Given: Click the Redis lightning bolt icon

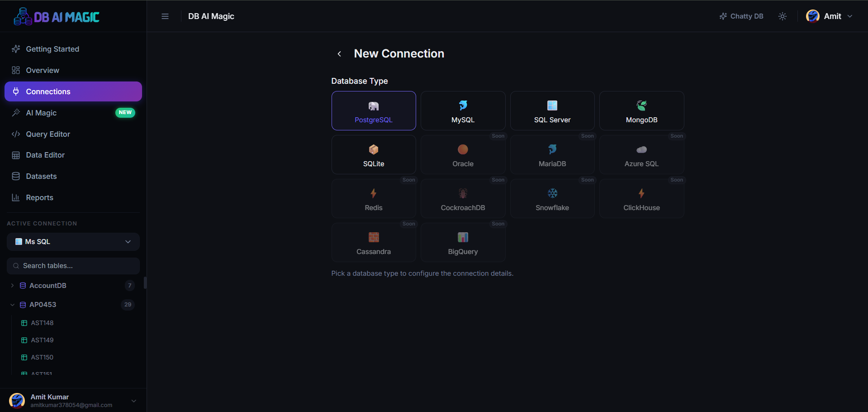Looking at the screenshot, I should pos(374,193).
